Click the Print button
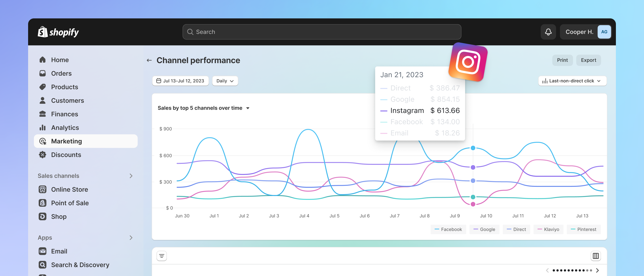Viewport: 644px width, 276px height. (x=562, y=60)
